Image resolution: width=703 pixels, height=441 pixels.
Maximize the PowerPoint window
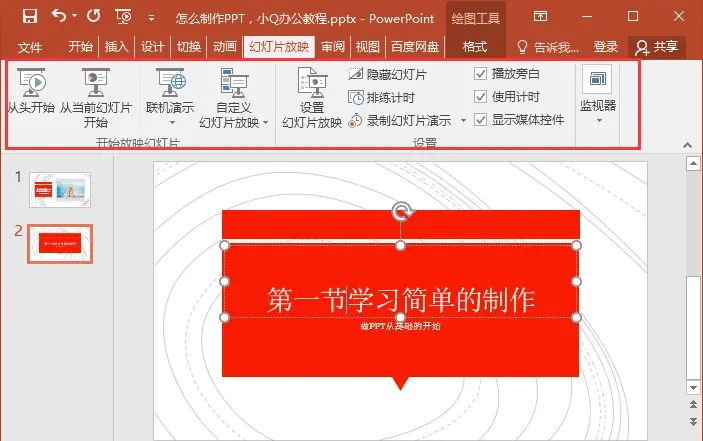[x=633, y=17]
